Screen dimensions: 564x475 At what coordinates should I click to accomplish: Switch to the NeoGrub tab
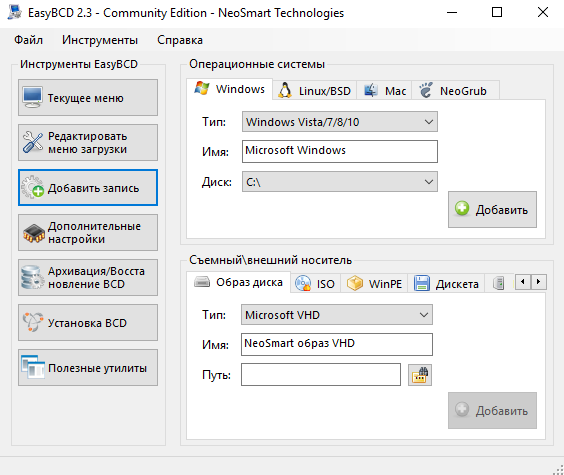454,91
